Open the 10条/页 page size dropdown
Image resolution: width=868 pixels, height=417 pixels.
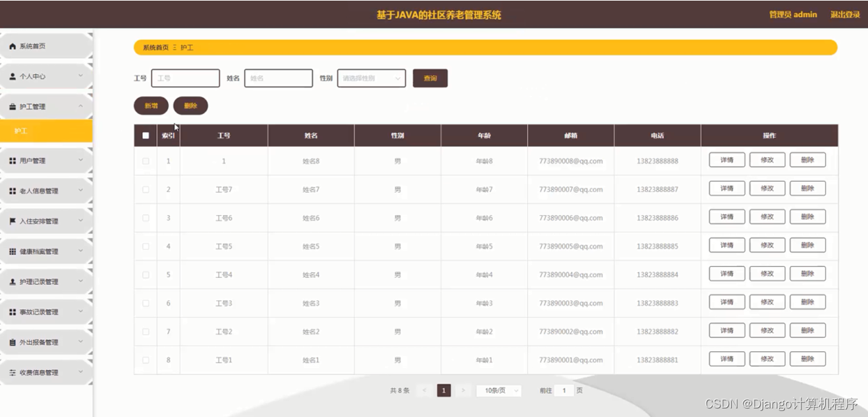pos(499,390)
